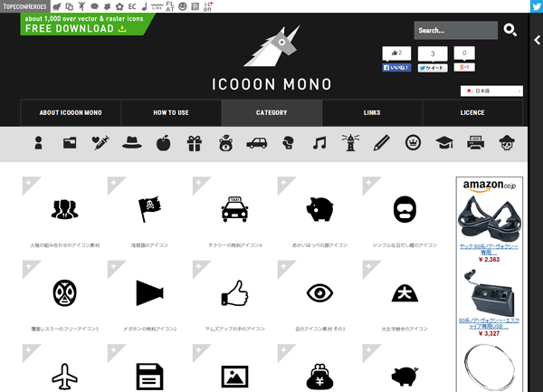
Task: Select the heart and syringe category icon
Action: pyautogui.click(x=100, y=143)
